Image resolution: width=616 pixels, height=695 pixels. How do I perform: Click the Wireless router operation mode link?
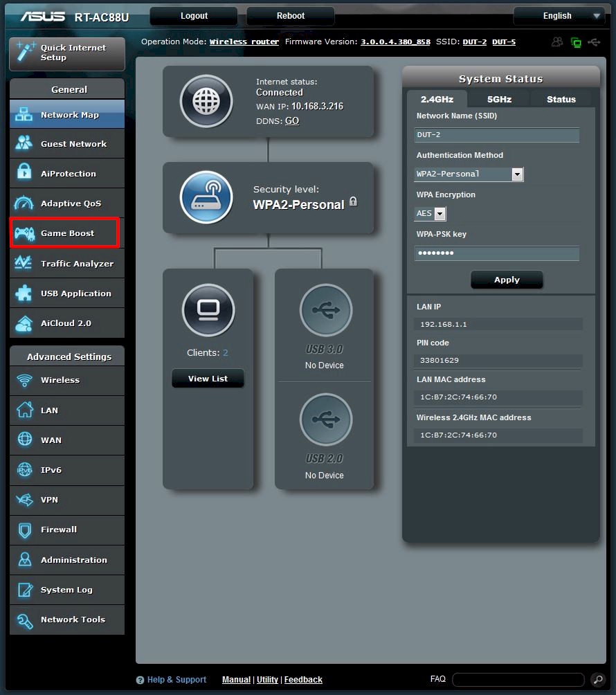click(244, 42)
